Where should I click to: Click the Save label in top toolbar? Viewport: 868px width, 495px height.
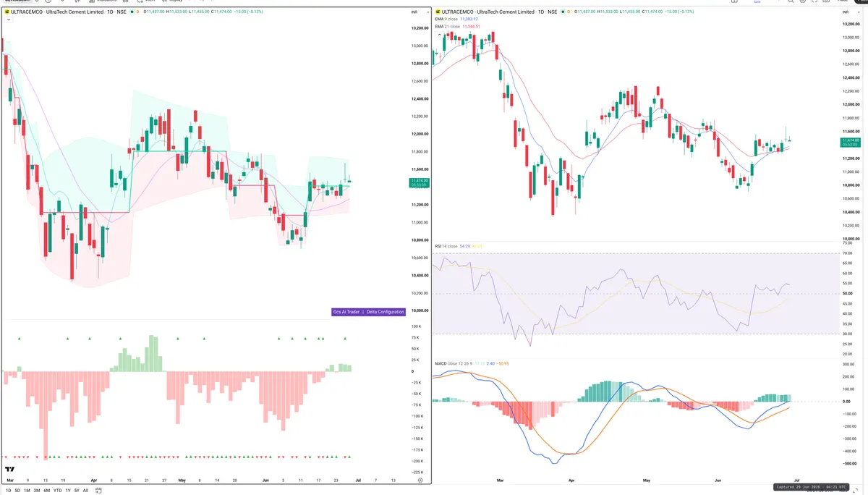pos(757,2)
